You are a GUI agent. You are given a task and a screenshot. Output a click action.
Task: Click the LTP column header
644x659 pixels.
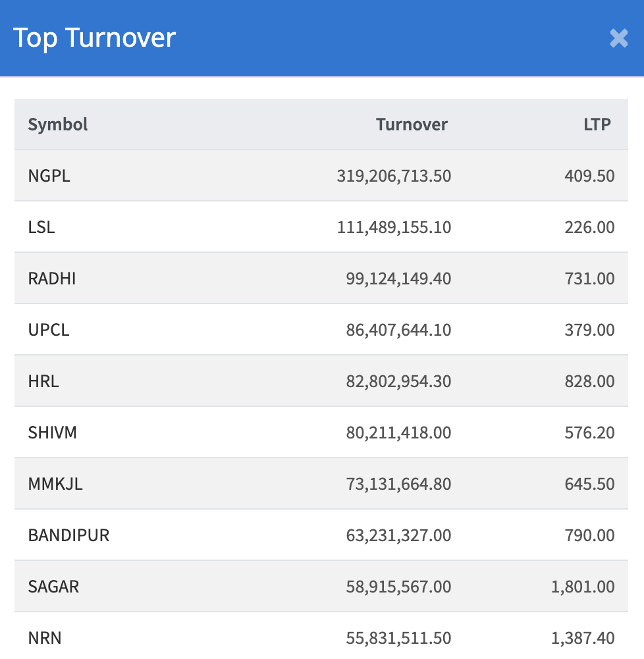pos(597,124)
